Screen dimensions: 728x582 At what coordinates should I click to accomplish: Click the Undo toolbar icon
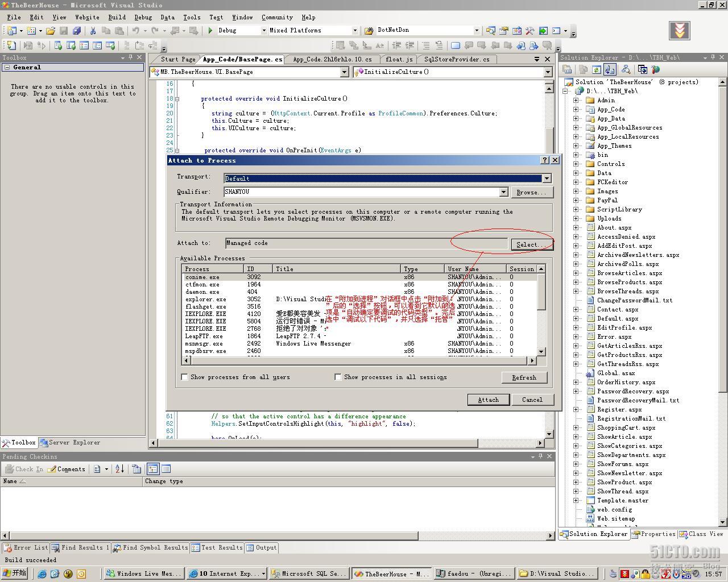click(x=135, y=30)
